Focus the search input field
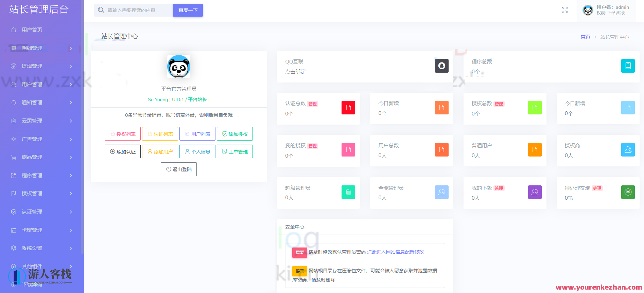Screen dimensions: 644x293 point(134,10)
